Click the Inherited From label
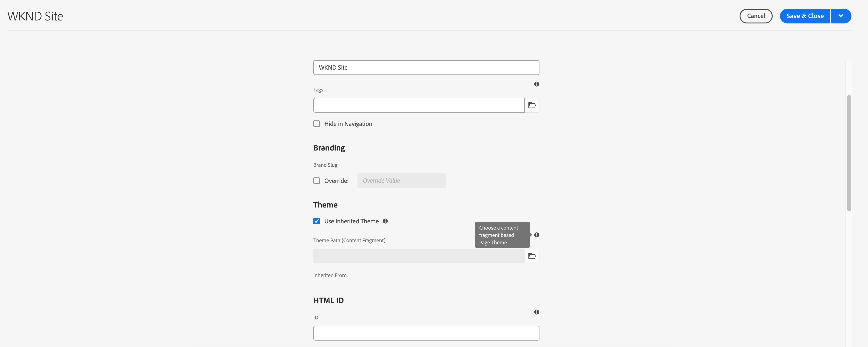 [x=330, y=275]
